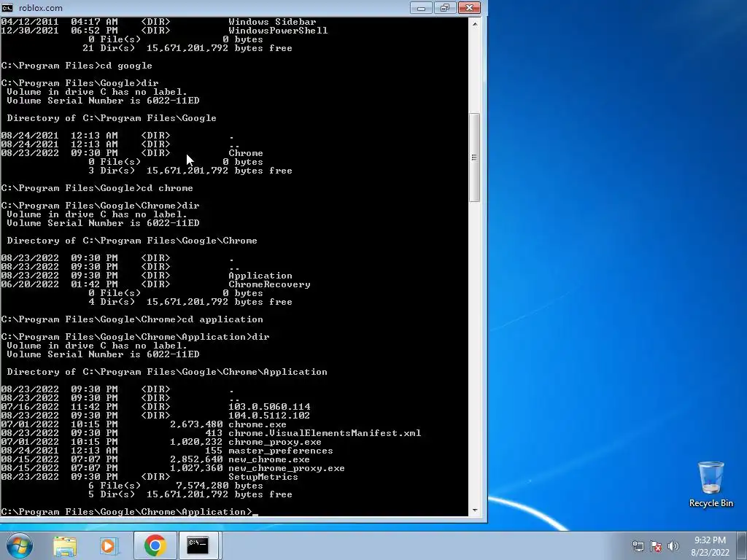Viewport: 747px width, 560px height.
Task: Click the Application directory entry in the listing
Action: click(260, 276)
